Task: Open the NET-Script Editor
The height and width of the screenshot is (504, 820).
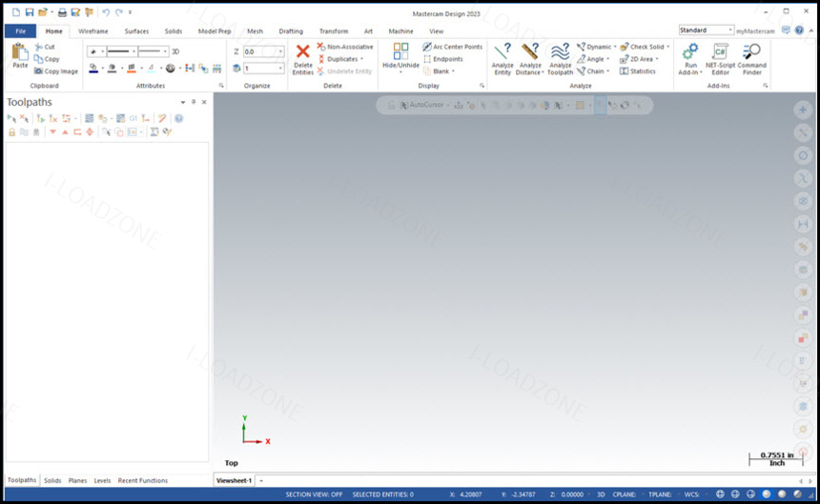Action: point(720,59)
